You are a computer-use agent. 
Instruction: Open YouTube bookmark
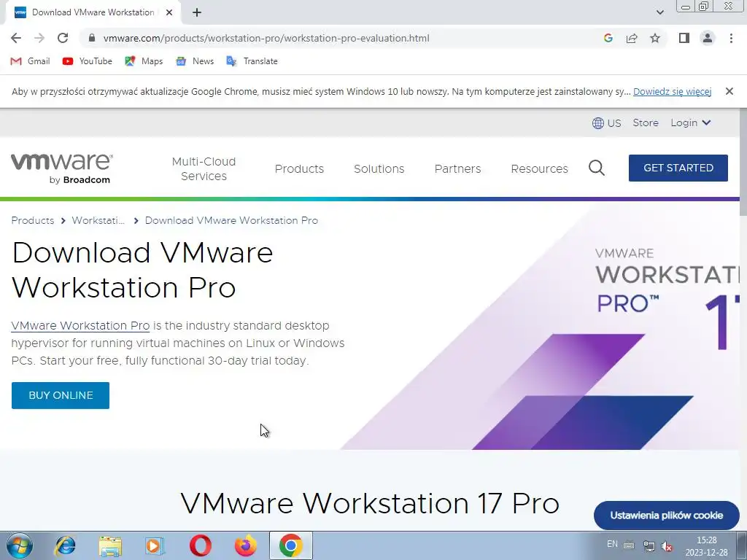[x=88, y=61]
